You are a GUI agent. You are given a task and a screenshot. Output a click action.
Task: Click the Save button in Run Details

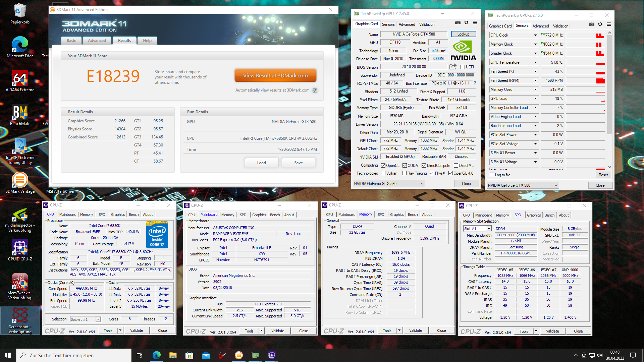point(298,163)
